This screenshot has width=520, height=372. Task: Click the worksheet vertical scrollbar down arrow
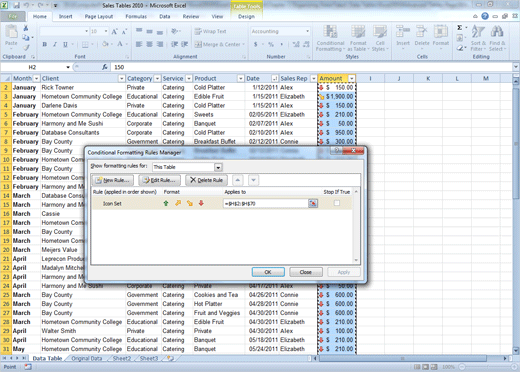[516, 350]
